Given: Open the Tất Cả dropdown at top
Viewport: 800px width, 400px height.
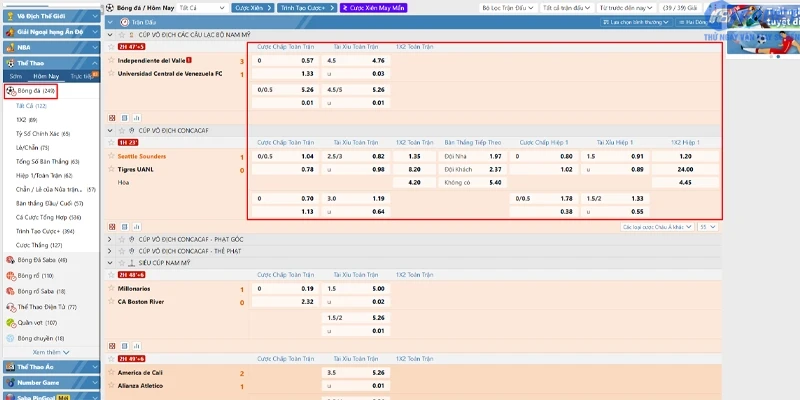Looking at the screenshot, I should pyautogui.click(x=202, y=8).
